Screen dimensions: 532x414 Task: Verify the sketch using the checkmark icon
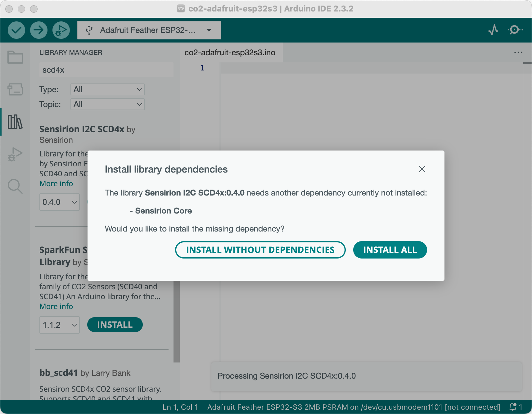coord(16,30)
